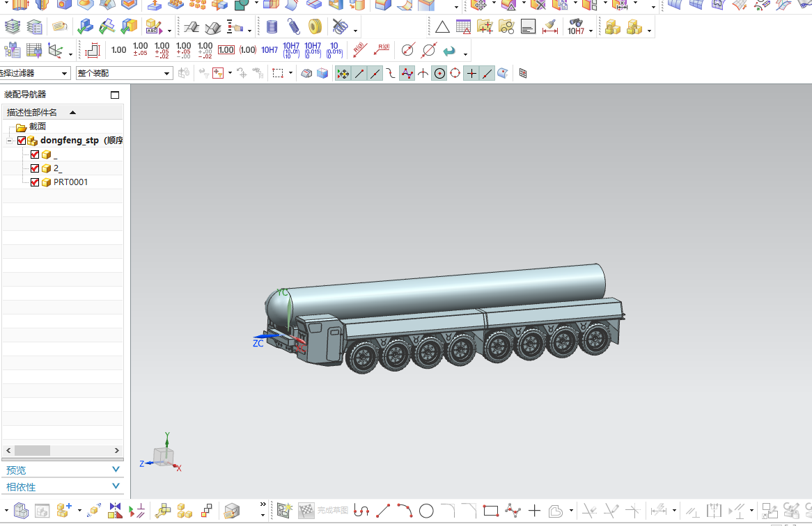The width and height of the screenshot is (812, 526).
Task: Click the binoculars 10H7 search icon
Action: point(575,28)
